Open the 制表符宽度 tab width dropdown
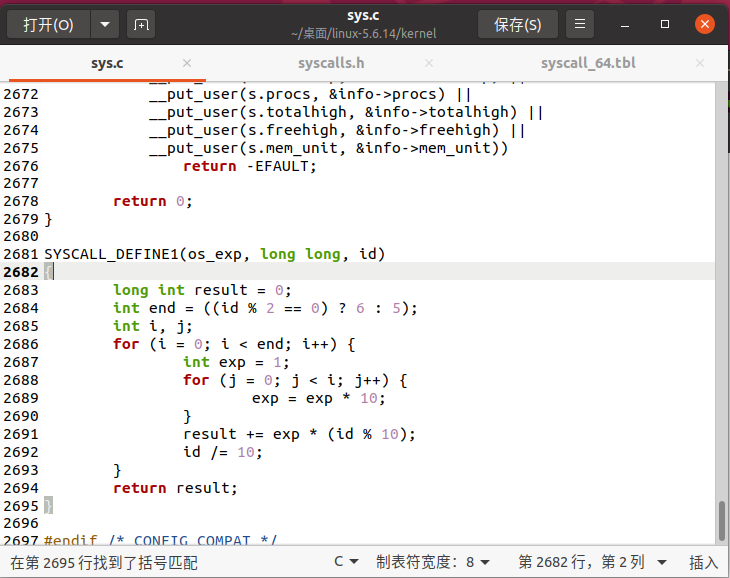The height and width of the screenshot is (578, 730). point(432,562)
